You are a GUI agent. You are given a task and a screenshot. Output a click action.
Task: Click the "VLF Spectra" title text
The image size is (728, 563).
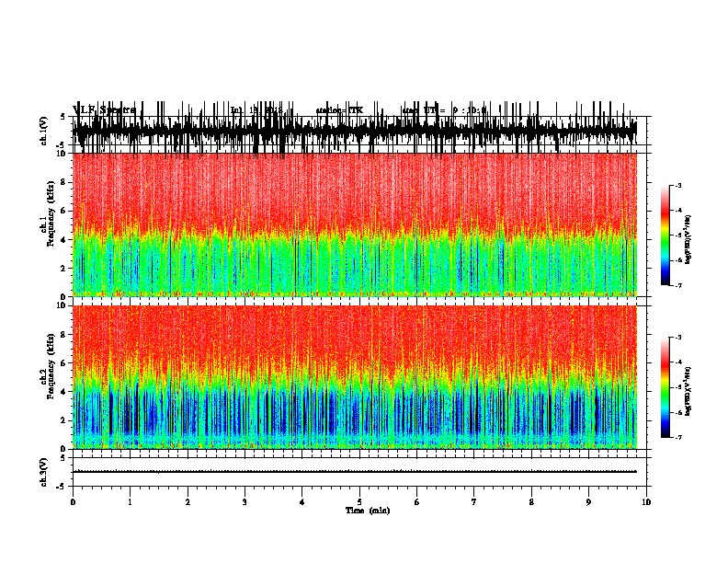[104, 110]
